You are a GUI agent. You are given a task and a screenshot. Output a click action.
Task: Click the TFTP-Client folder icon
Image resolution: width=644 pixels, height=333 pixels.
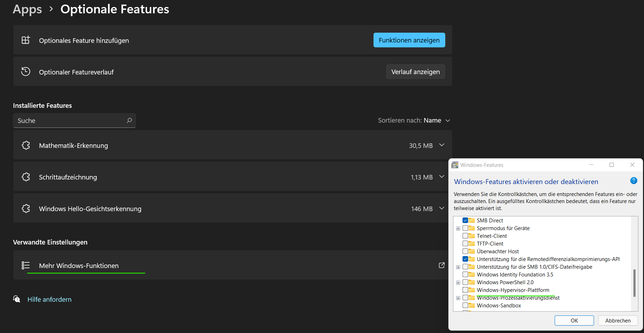(472, 243)
